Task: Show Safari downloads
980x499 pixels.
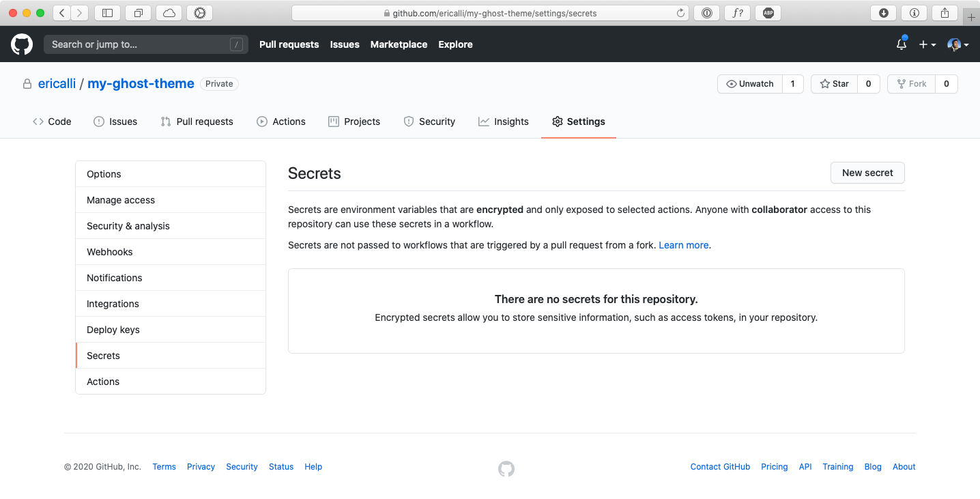Action: 883,13
